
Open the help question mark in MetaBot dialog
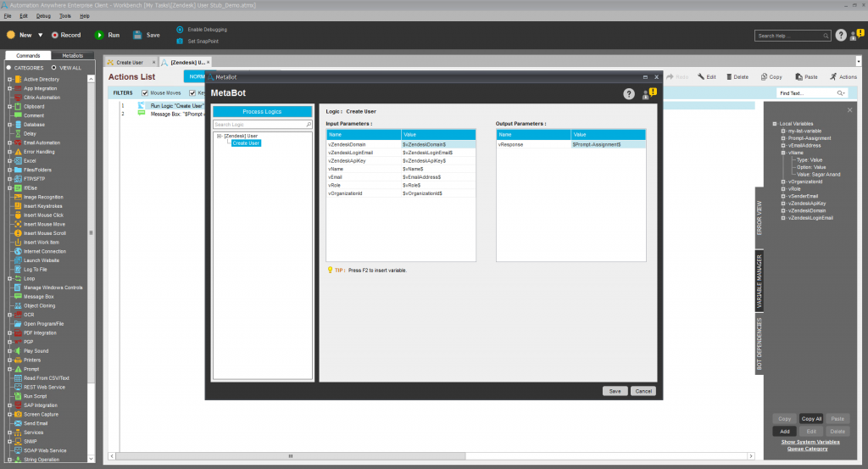[629, 93]
